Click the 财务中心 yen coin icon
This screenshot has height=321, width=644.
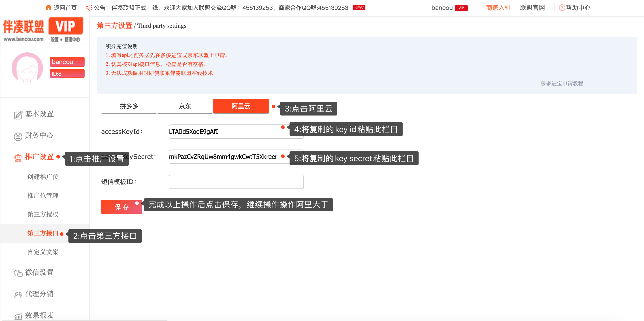tap(18, 136)
